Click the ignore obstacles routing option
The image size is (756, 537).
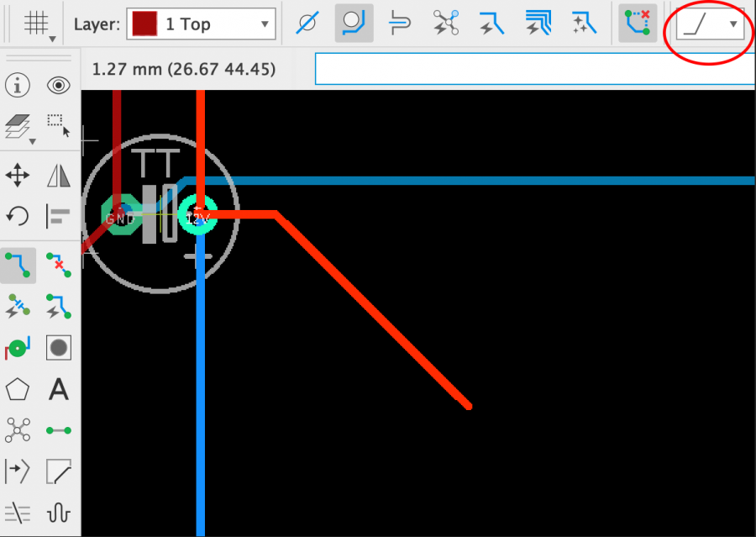[307, 24]
